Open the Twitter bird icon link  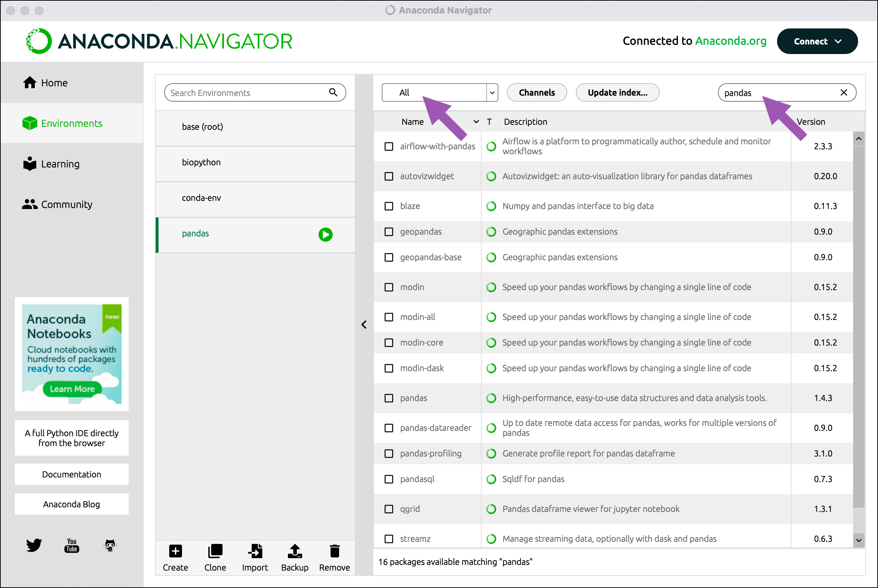(34, 545)
